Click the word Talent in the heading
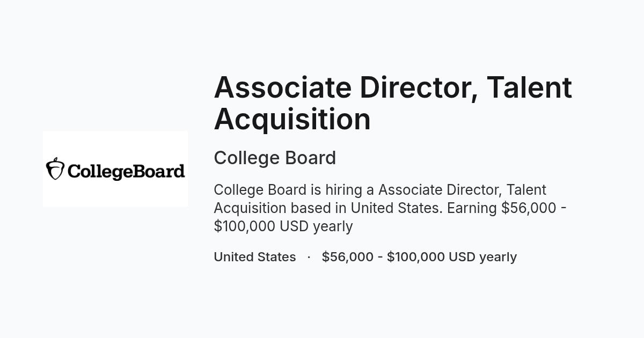This screenshot has height=338, width=644. [529, 87]
